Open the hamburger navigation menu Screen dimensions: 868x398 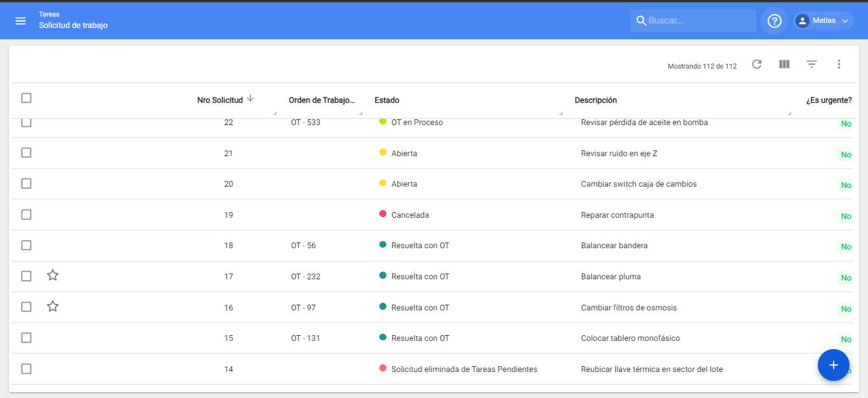(x=20, y=21)
